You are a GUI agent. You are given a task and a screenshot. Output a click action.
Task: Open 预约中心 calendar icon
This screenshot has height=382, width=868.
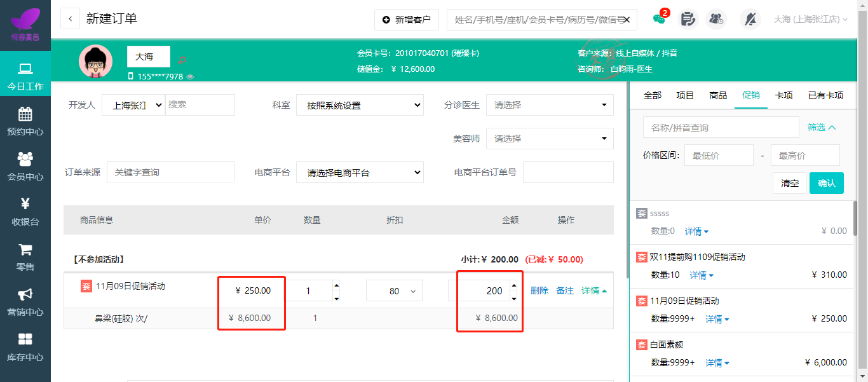click(x=25, y=114)
